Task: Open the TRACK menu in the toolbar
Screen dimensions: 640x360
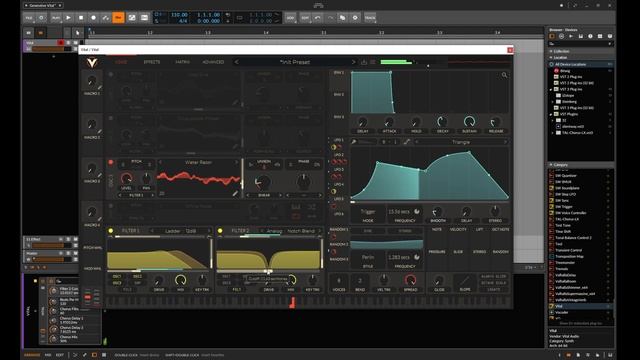Action: (x=370, y=18)
